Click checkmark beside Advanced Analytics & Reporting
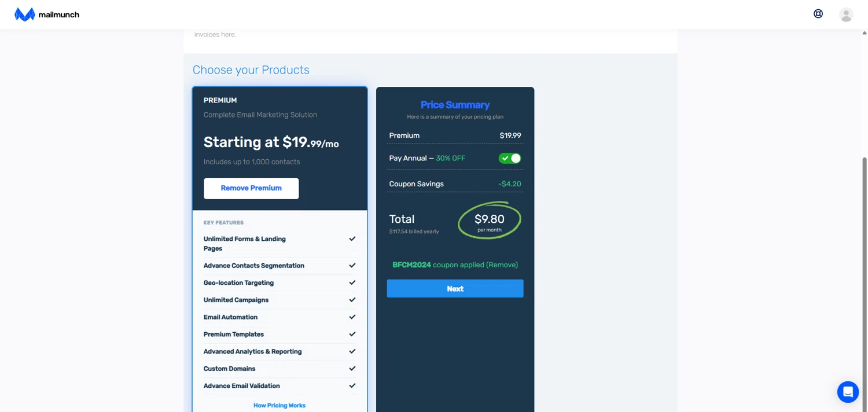 point(352,351)
